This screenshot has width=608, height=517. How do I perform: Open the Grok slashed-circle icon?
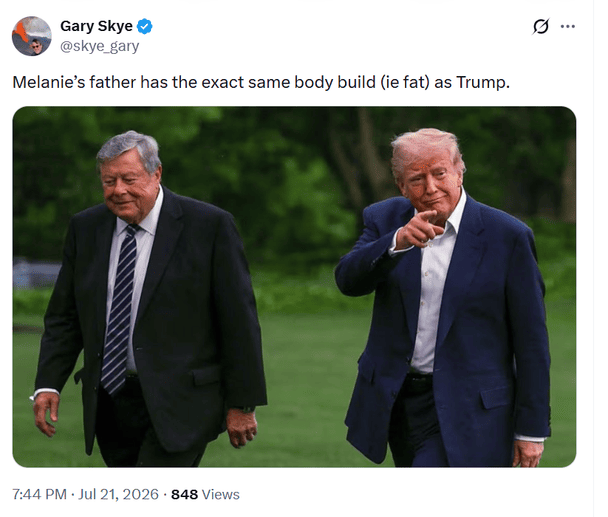(x=540, y=26)
